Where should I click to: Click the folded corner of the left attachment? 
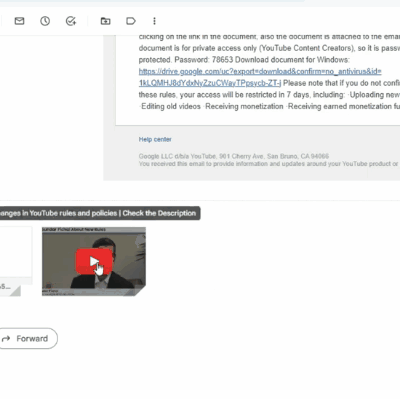(x=15, y=291)
